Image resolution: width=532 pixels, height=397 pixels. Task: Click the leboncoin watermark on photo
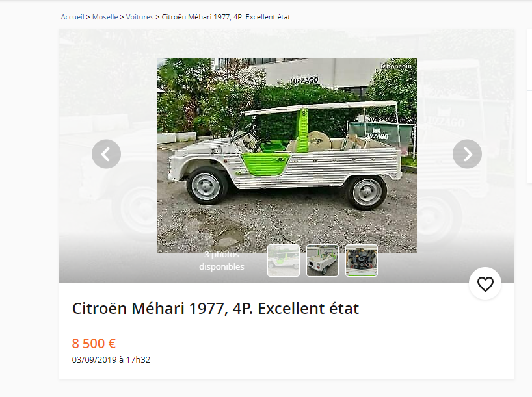point(395,66)
